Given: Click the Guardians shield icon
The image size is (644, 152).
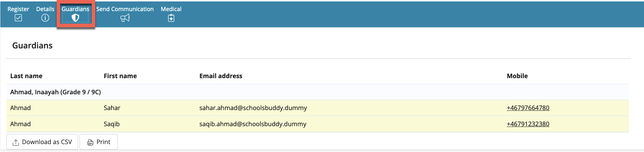Looking at the screenshot, I should coord(75,18).
